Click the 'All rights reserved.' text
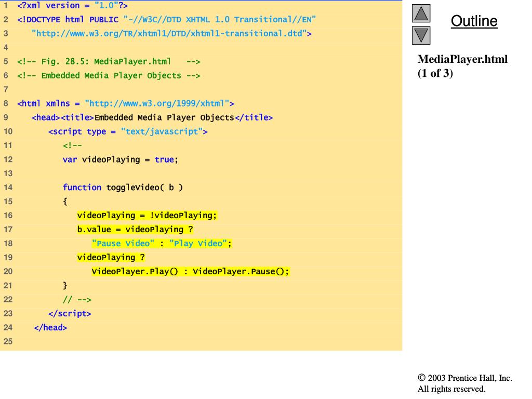 coord(451,389)
